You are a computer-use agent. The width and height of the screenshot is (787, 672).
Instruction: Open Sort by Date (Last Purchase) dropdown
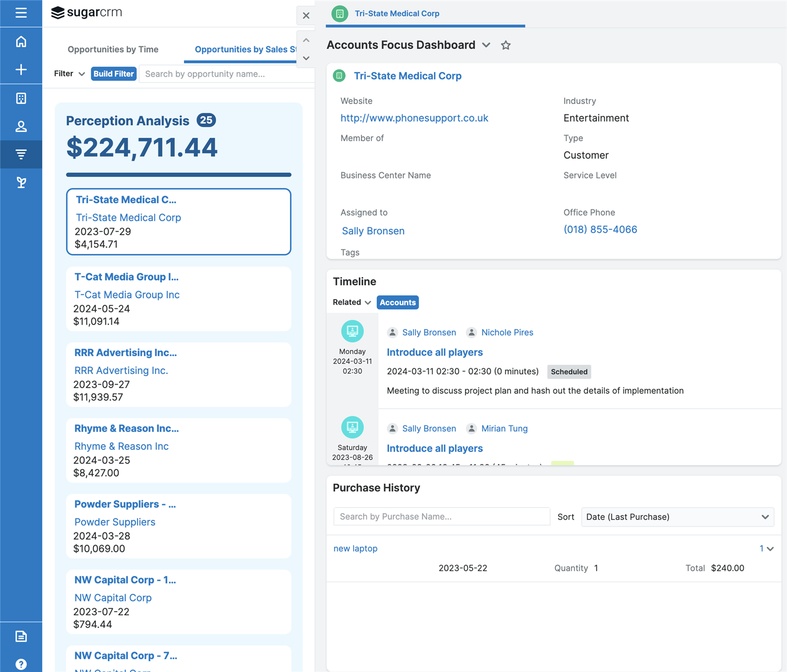click(677, 517)
